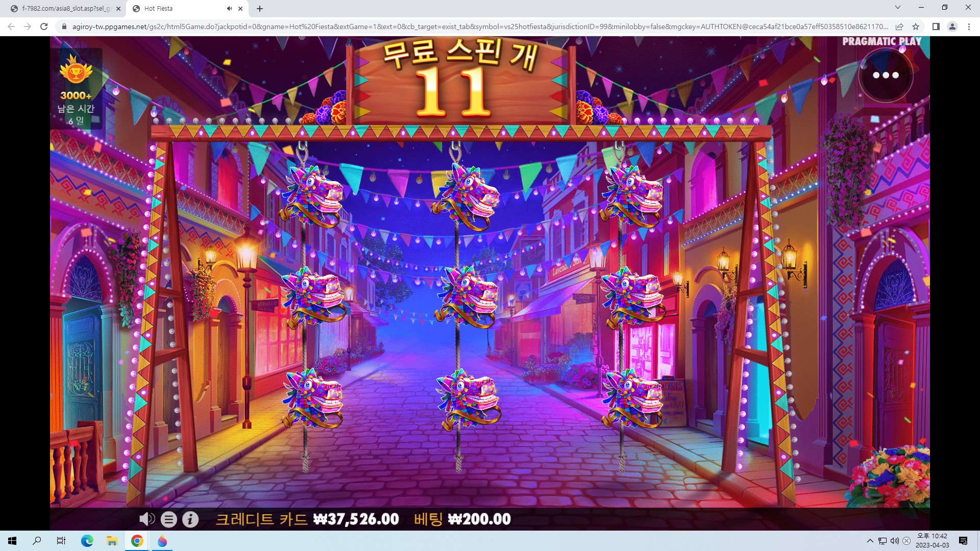Open the game info paytable icon
This screenshot has height=551, width=980.
coord(190,519)
